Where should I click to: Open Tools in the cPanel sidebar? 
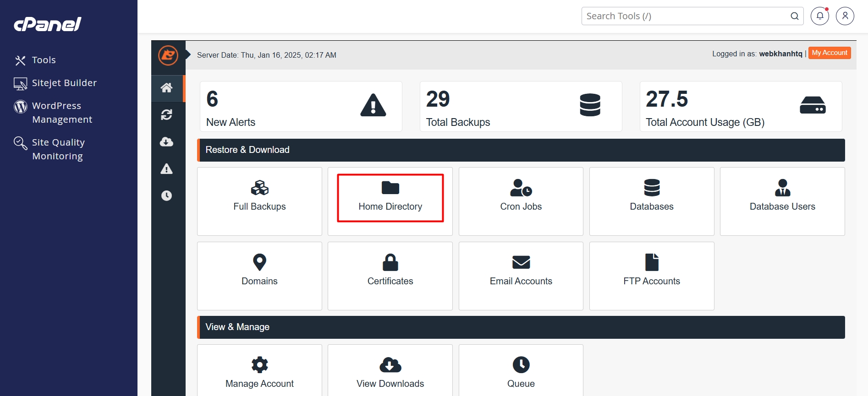pos(44,60)
